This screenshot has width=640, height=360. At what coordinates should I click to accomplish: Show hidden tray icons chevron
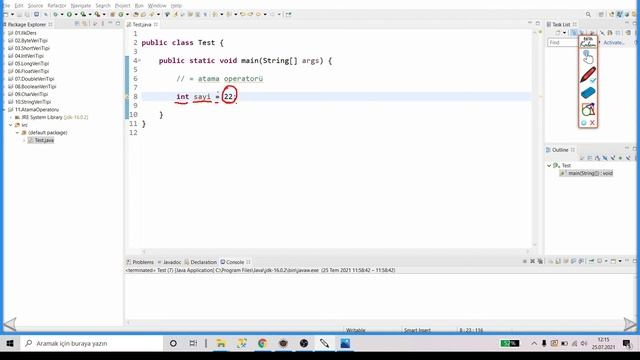(x=533, y=344)
